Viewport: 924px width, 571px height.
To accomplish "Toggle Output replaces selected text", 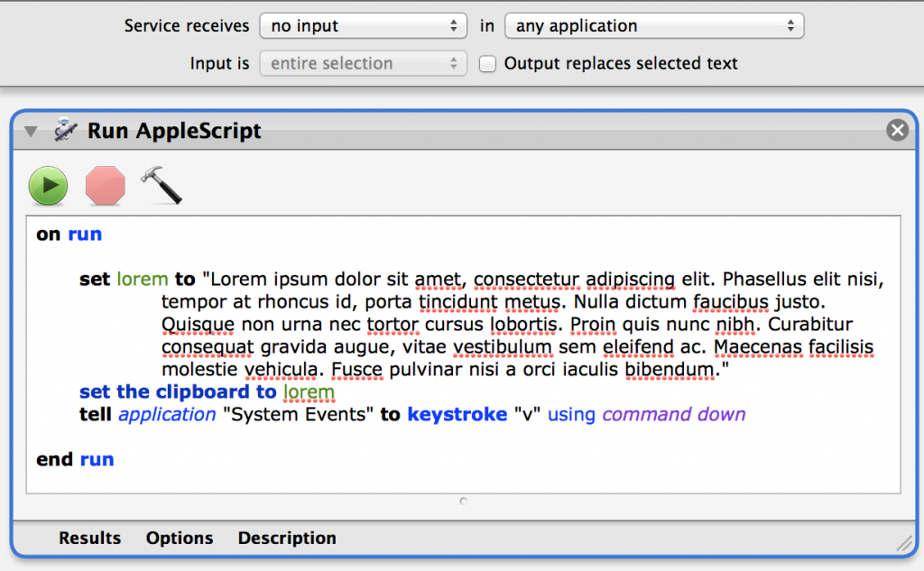I will pos(487,63).
